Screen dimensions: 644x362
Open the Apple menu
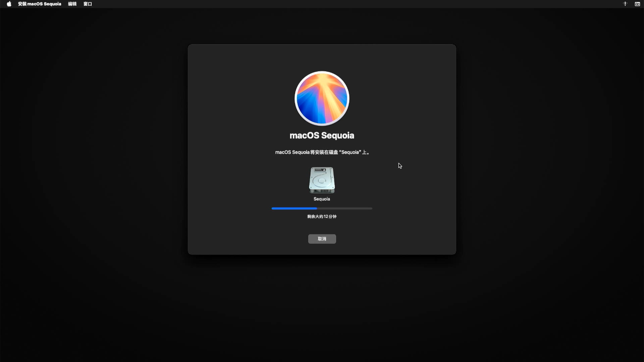pyautogui.click(x=9, y=4)
